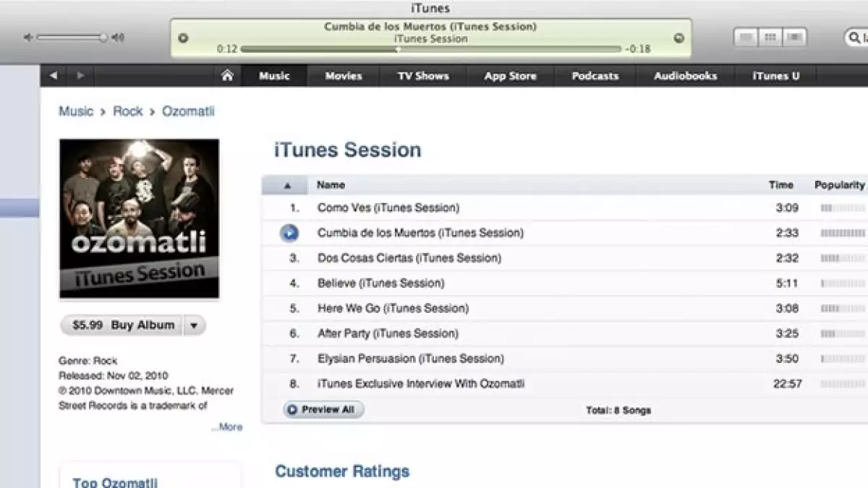Viewport: 868px width, 488px height.
Task: Click the low volume speaker icon
Action: [28, 38]
